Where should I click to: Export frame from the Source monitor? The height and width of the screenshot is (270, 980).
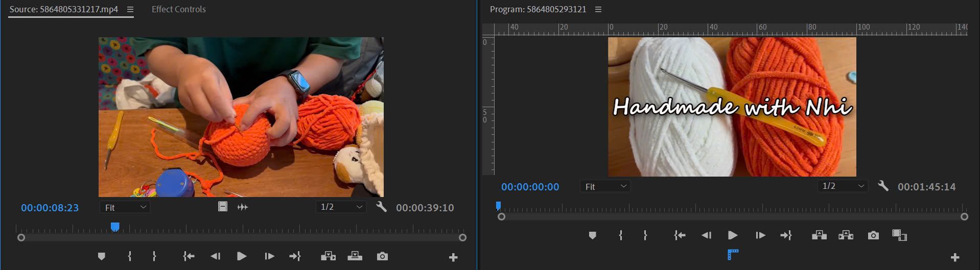pos(382,256)
